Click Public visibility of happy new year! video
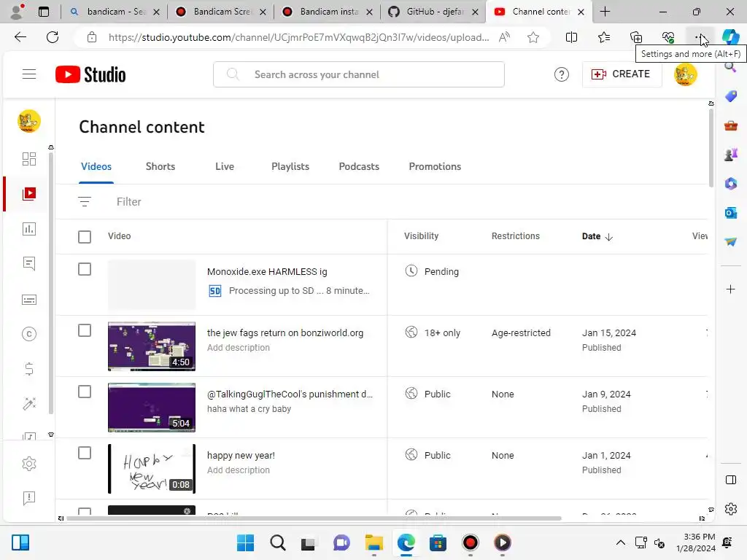The image size is (747, 560). point(427,455)
